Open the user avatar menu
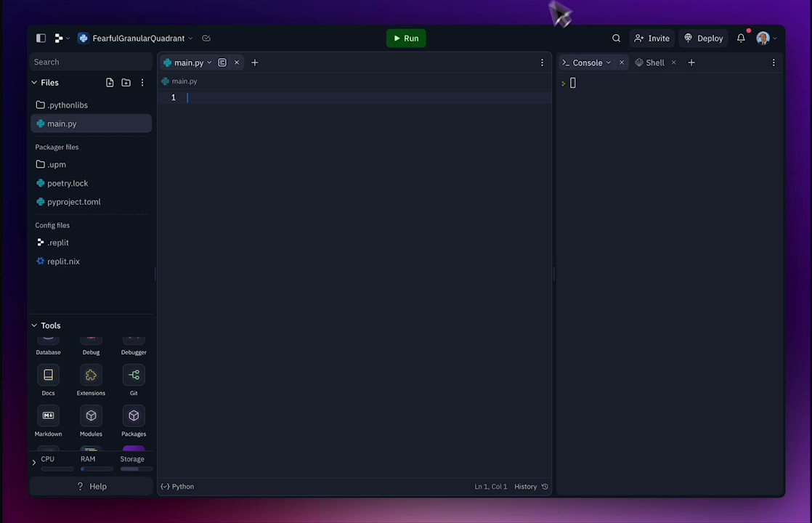 (x=766, y=38)
